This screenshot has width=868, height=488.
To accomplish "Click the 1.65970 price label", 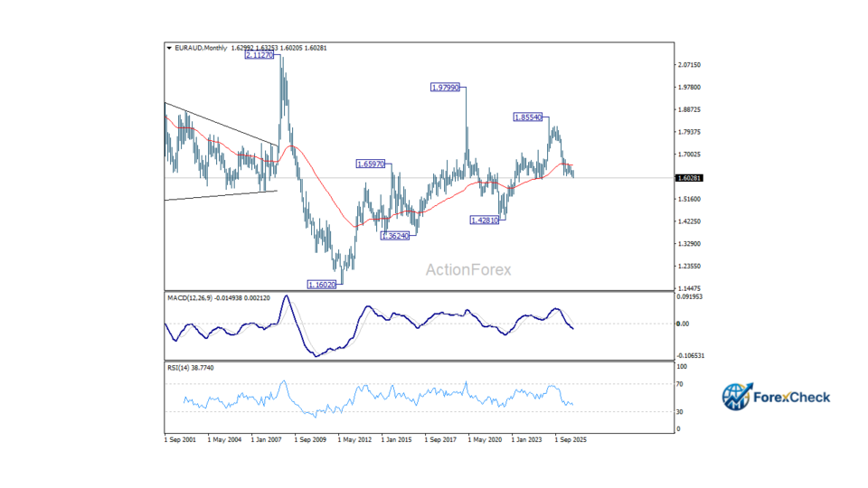I will (371, 164).
